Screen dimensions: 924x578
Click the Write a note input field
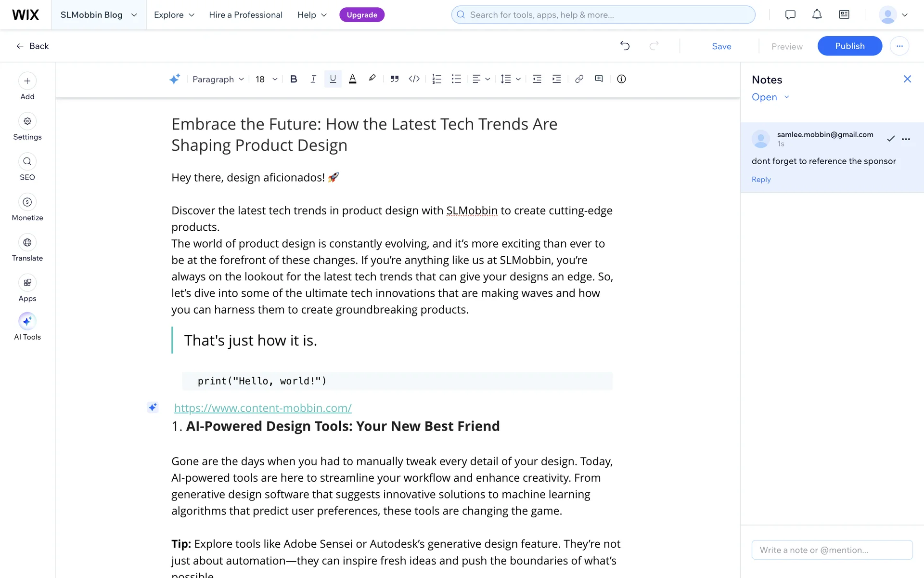tap(832, 550)
